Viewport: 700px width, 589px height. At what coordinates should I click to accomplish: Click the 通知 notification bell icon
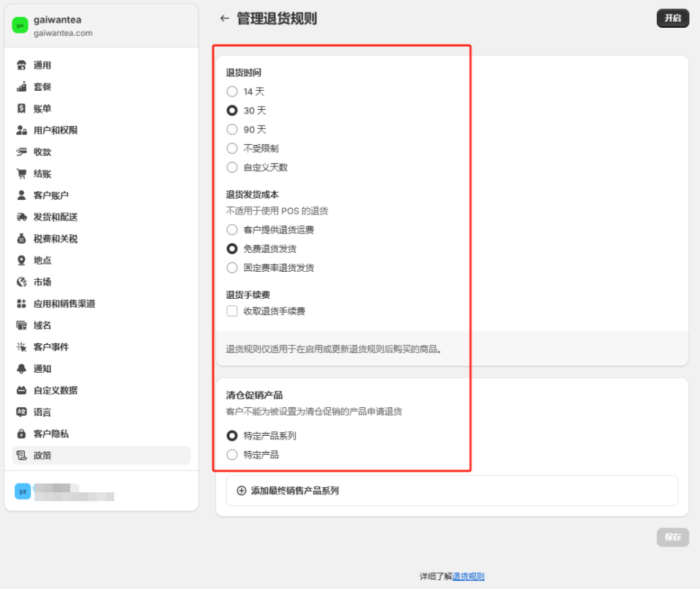pos(21,368)
